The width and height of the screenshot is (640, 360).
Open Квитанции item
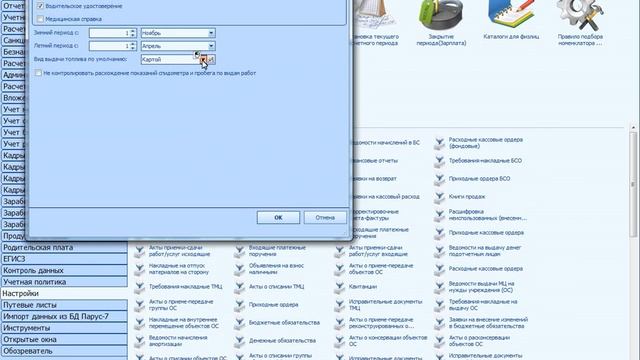point(356,287)
